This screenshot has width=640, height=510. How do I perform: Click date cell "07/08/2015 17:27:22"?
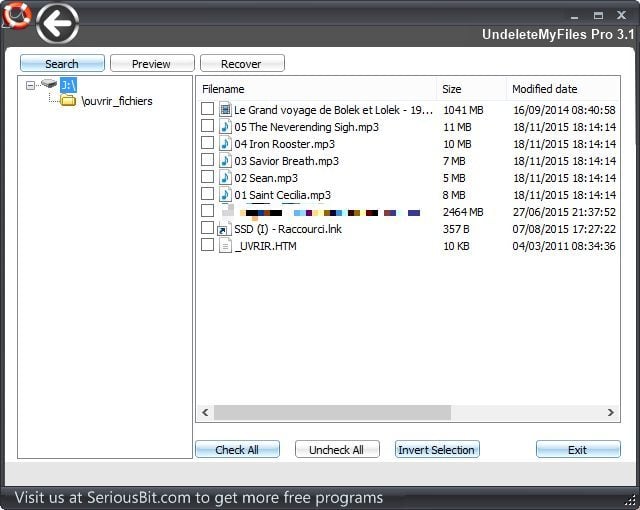[x=564, y=229]
